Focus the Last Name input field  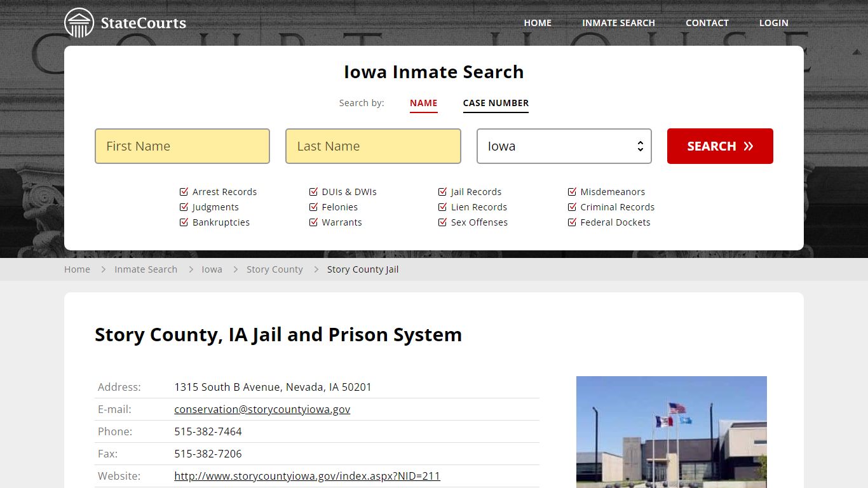pos(373,146)
